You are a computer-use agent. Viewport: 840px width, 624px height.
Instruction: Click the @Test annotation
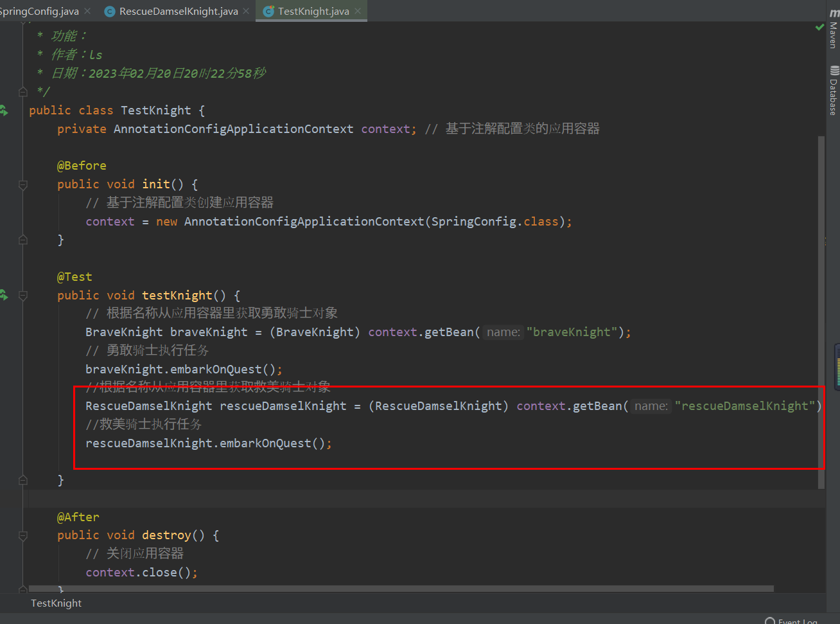(74, 277)
